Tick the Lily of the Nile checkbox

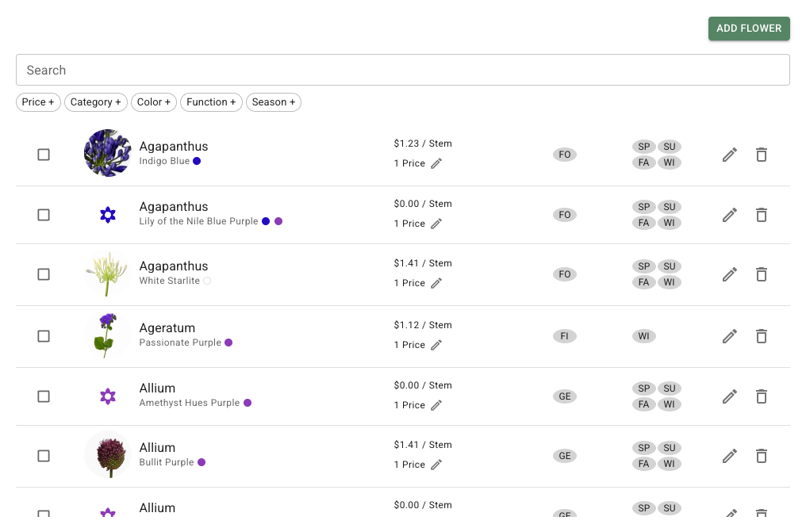click(44, 215)
